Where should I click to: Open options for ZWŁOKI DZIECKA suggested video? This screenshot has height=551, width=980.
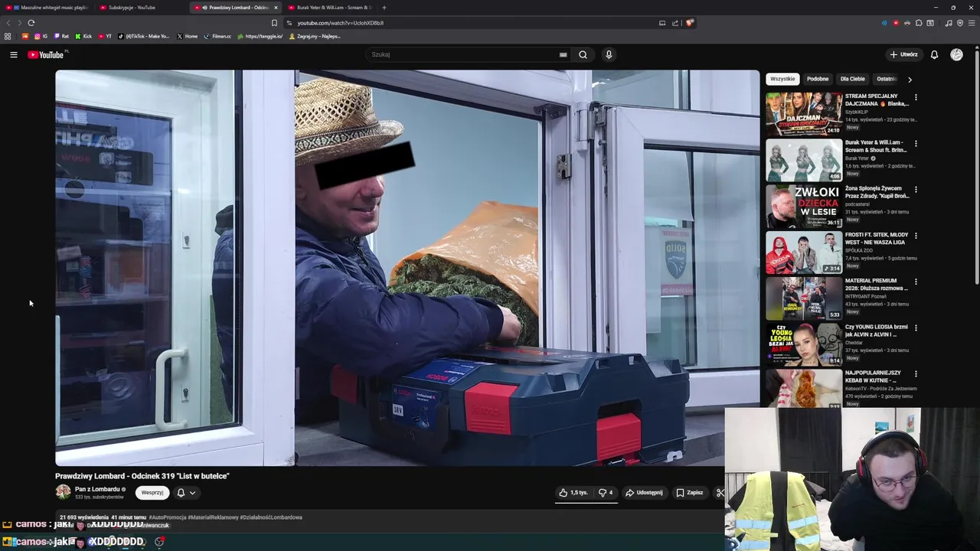916,190
